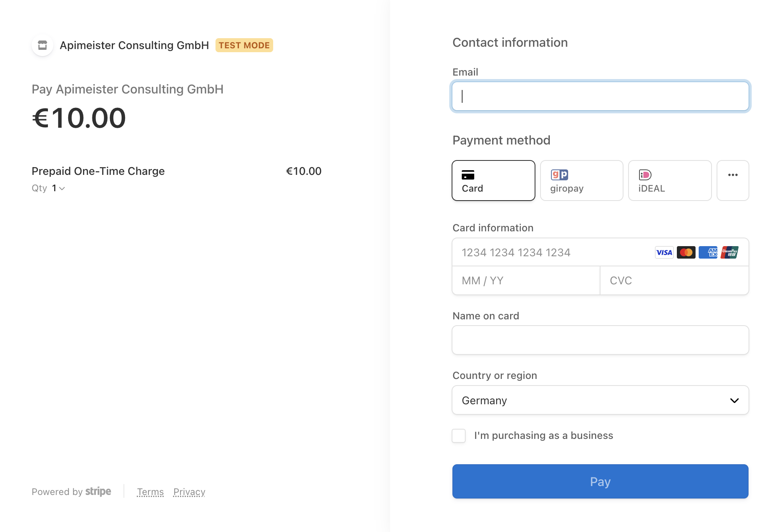Click the Pay Apimeister Consulting GmbH subtitle
Viewport: 777px width, 532px height.
point(127,89)
